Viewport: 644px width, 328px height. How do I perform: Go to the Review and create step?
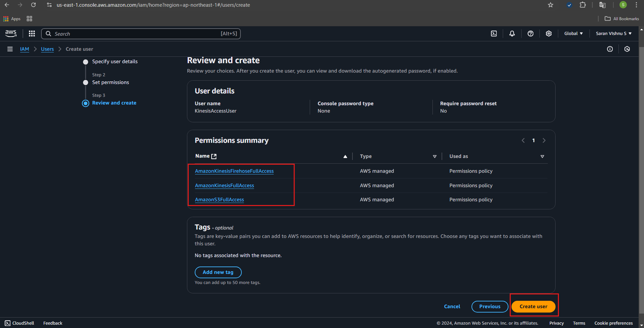114,103
